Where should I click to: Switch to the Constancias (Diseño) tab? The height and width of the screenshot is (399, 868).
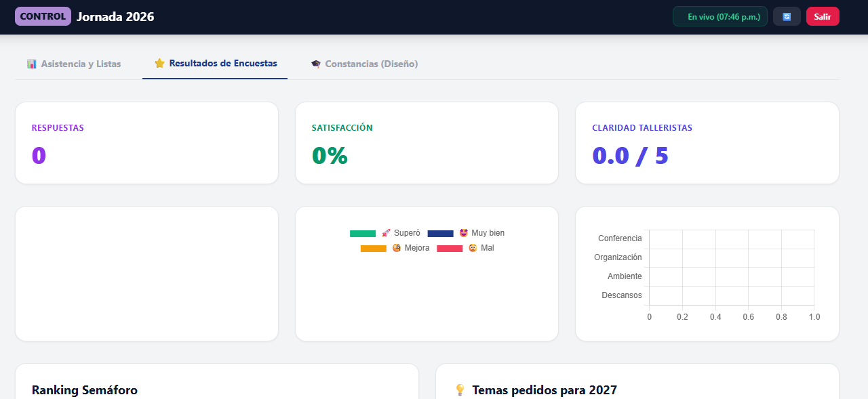[364, 64]
